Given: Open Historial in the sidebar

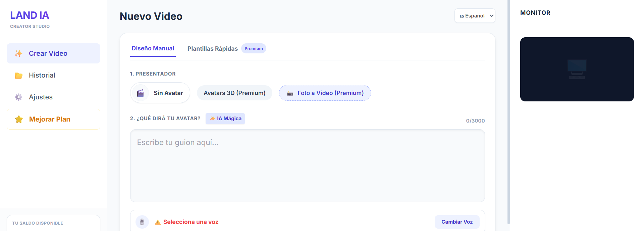Looking at the screenshot, I should (53, 75).
